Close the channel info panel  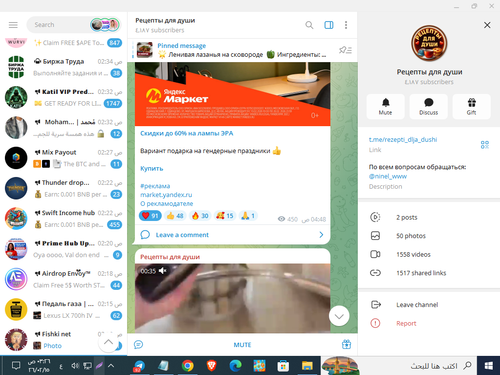pos(487,25)
